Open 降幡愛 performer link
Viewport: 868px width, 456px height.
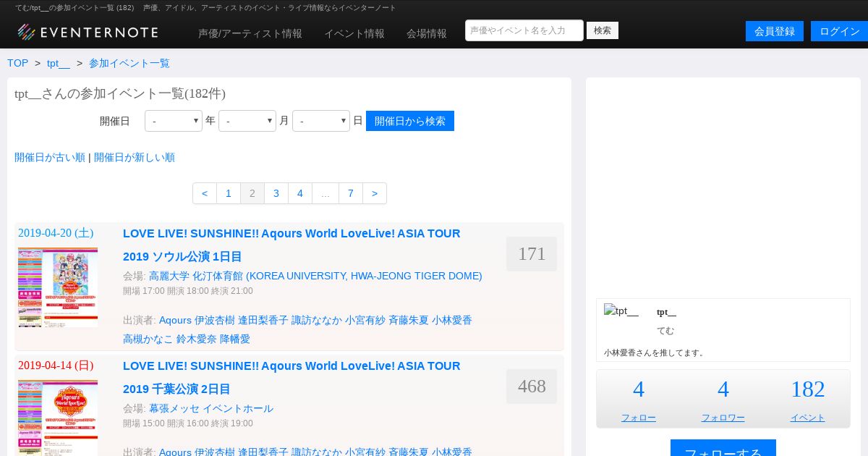tap(235, 339)
